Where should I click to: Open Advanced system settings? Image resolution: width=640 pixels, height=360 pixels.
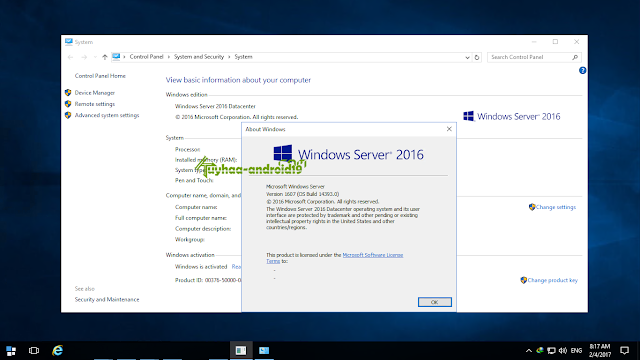(107, 116)
